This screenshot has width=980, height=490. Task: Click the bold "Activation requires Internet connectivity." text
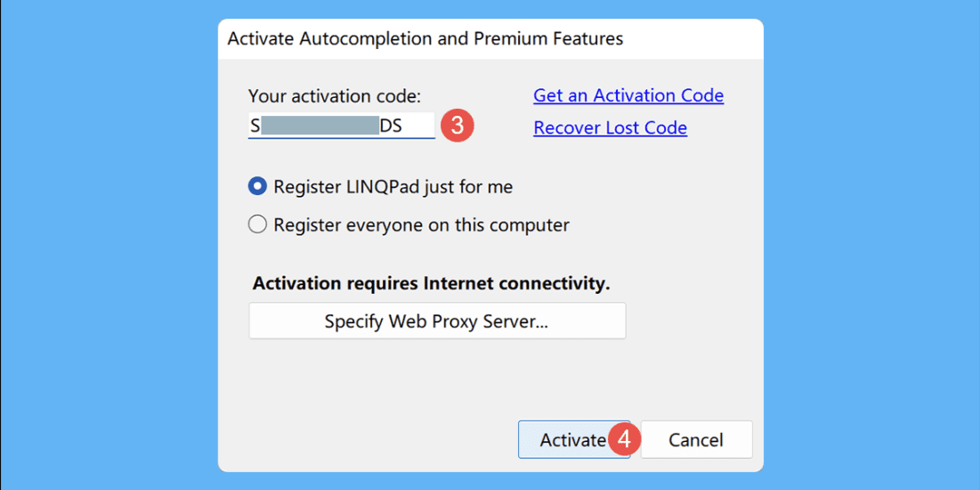pos(431,284)
